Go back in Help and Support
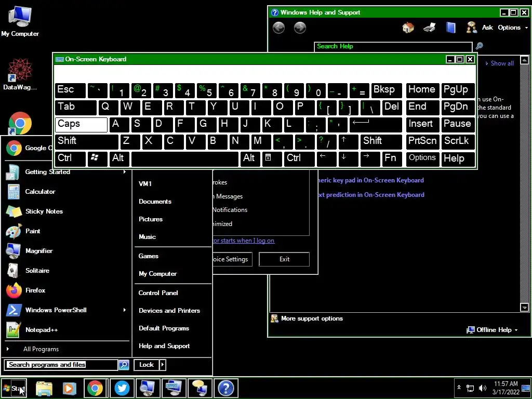The width and height of the screenshot is (532, 399). [x=278, y=28]
